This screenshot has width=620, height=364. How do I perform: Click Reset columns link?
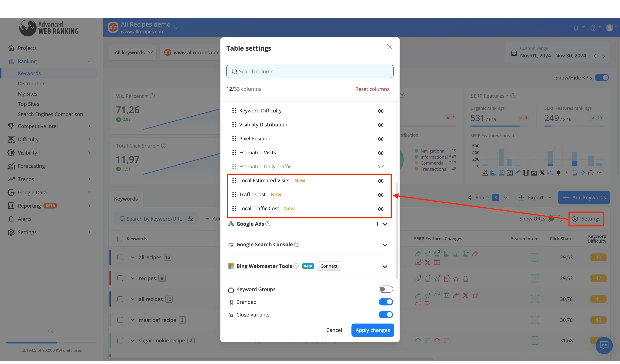pyautogui.click(x=372, y=89)
